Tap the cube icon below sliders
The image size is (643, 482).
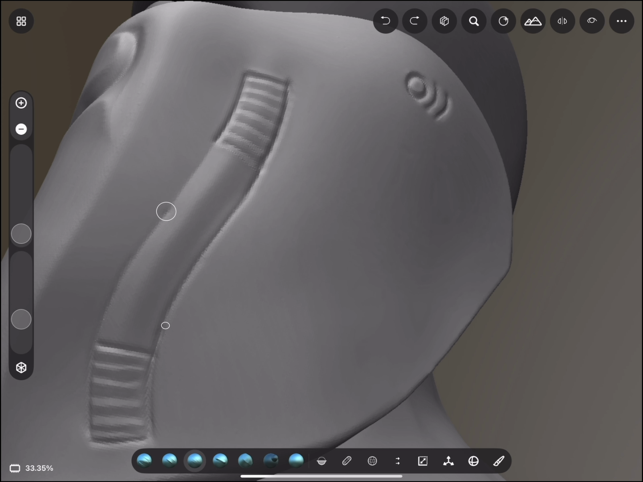coord(21,367)
